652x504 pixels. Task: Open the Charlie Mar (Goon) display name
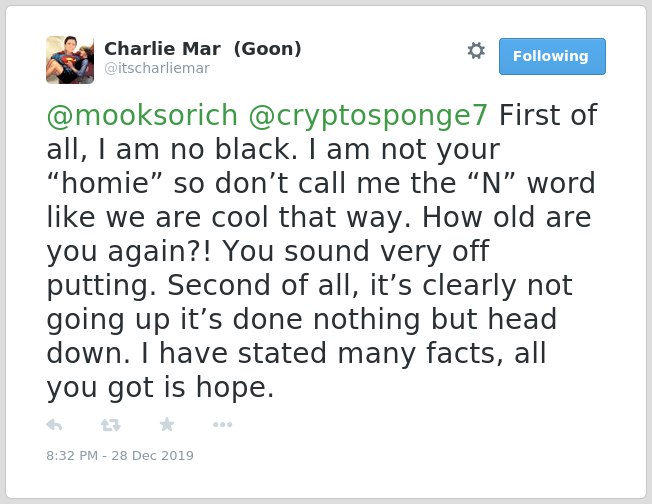203,49
